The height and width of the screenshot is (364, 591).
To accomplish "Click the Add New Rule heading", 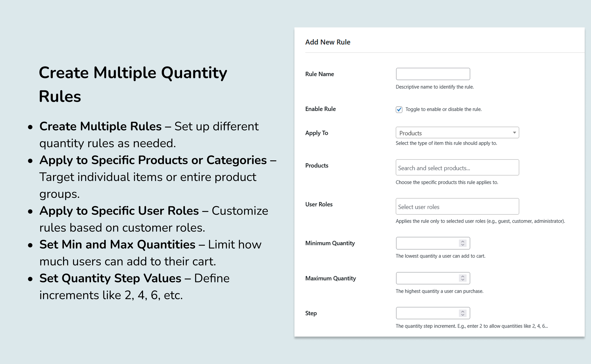I will (328, 42).
